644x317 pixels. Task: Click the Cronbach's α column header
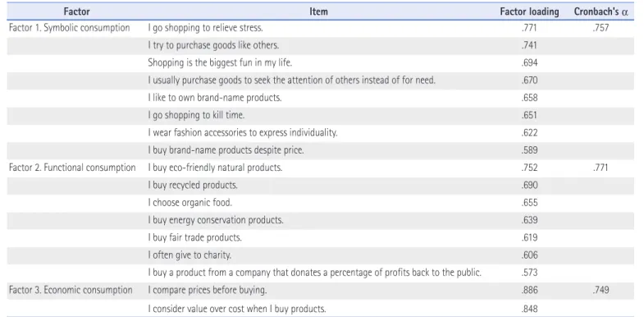601,12
